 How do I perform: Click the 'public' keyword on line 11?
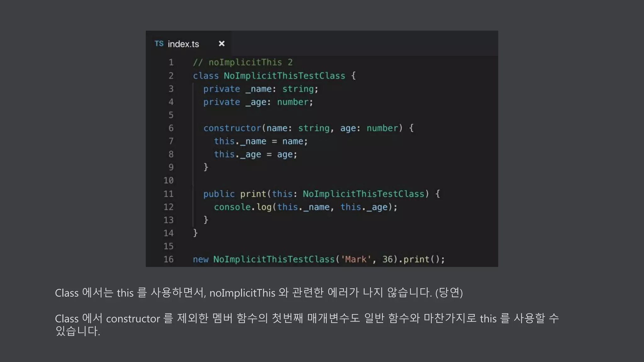click(x=219, y=194)
